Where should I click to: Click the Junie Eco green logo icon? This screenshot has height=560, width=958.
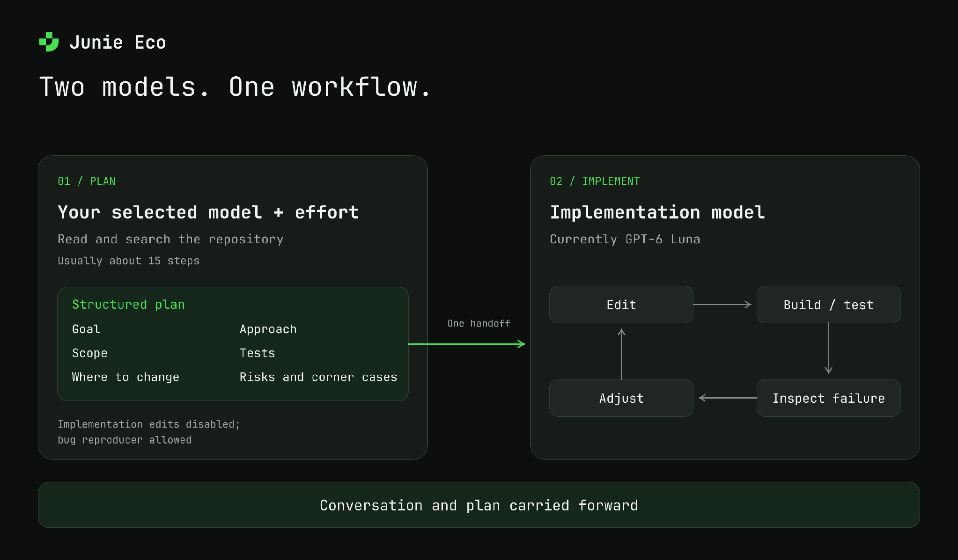(49, 42)
